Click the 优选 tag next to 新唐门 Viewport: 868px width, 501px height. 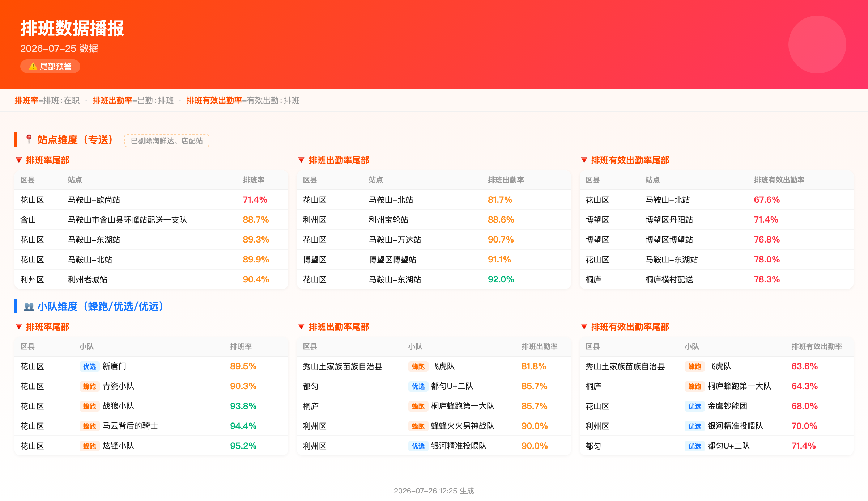(89, 366)
